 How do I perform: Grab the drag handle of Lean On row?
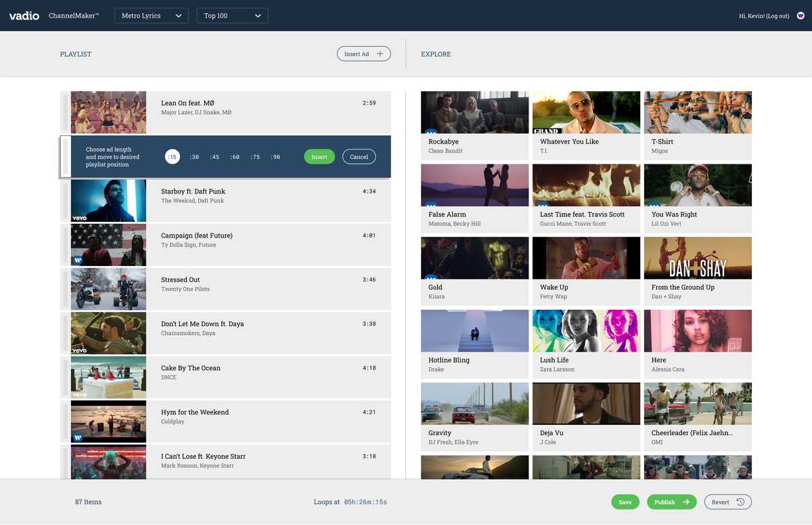coord(66,112)
